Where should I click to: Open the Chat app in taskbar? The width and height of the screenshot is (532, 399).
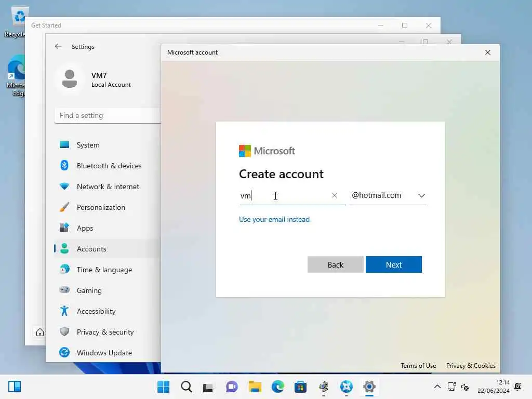[x=231, y=387]
